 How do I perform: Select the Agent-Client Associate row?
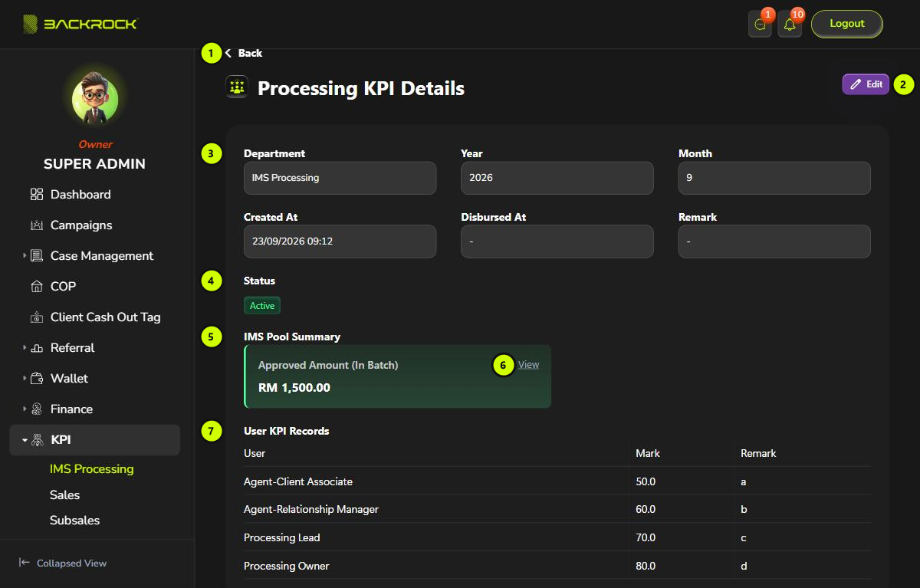coord(557,481)
